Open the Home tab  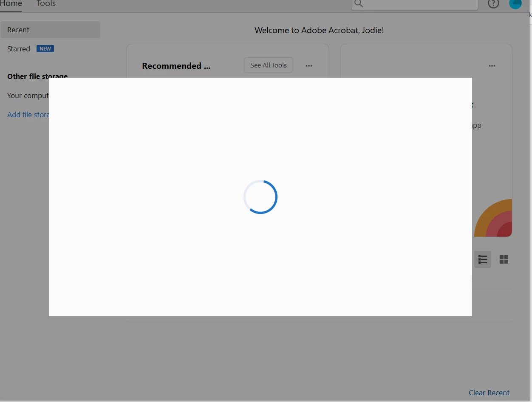point(11,4)
